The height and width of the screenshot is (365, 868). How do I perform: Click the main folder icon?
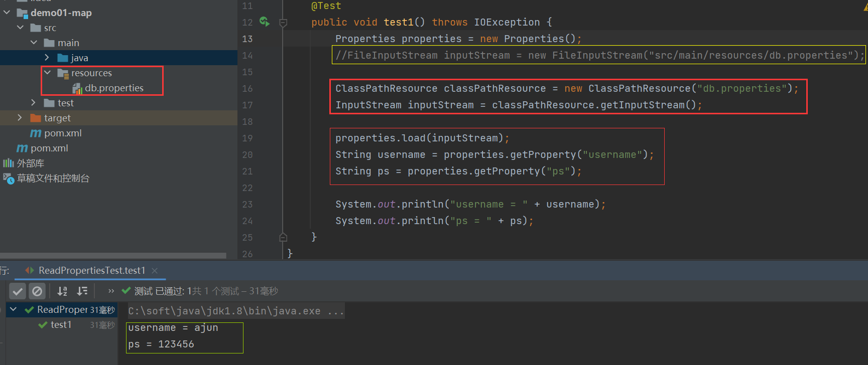point(49,43)
